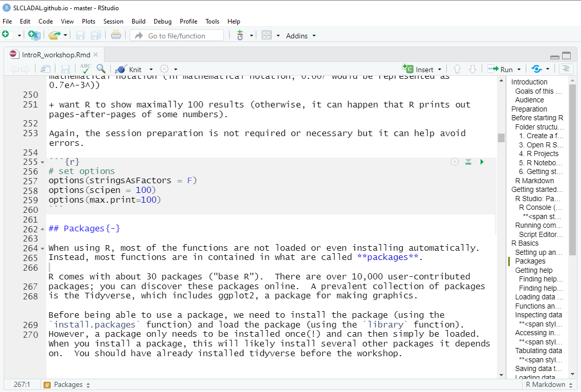Run the current chunk with green play arrow

[x=482, y=162]
